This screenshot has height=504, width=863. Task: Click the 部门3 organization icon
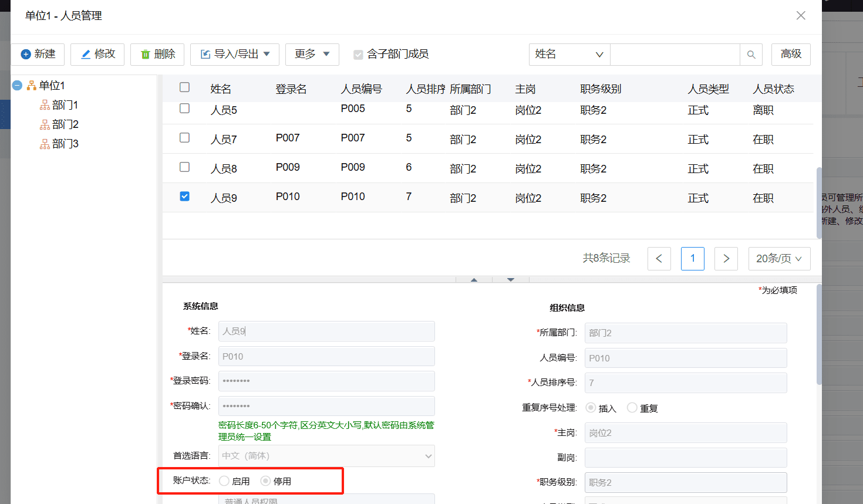[x=45, y=144]
